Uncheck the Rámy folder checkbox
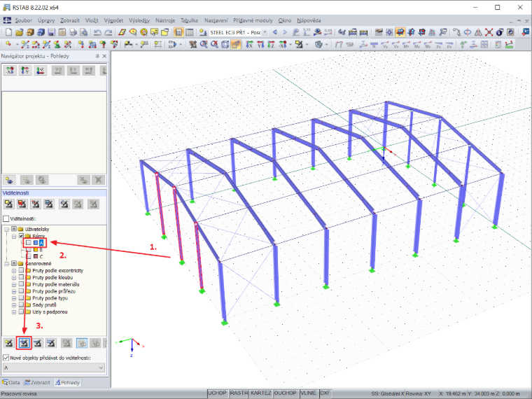Image resolution: width=532 pixels, height=399 pixels. (21, 236)
